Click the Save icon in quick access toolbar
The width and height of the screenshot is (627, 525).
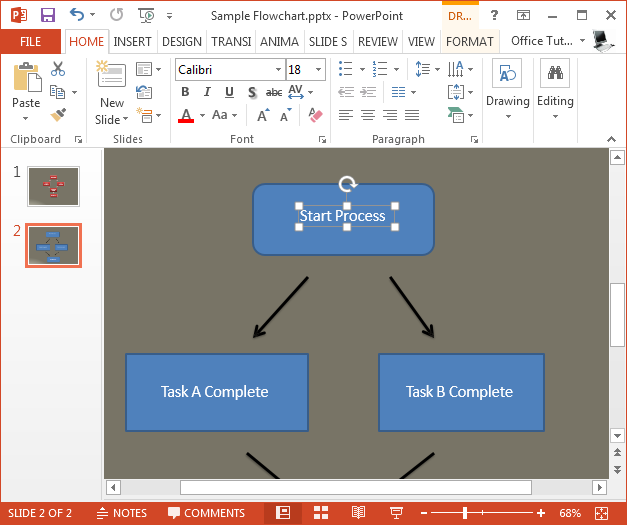[x=47, y=15]
